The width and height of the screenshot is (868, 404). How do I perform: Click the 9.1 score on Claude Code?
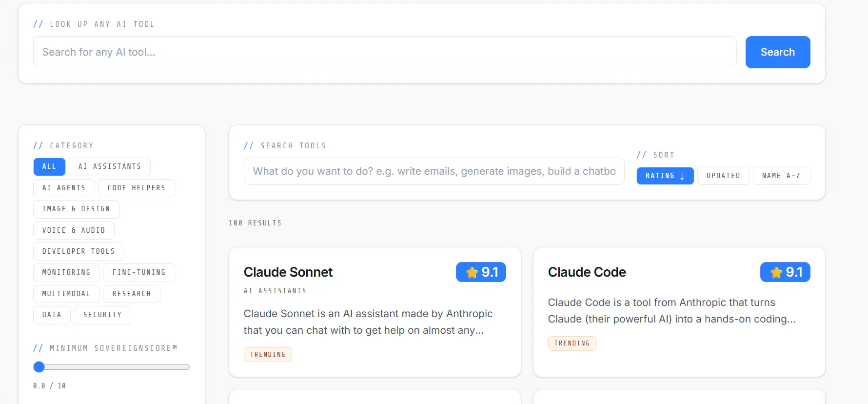pos(794,272)
